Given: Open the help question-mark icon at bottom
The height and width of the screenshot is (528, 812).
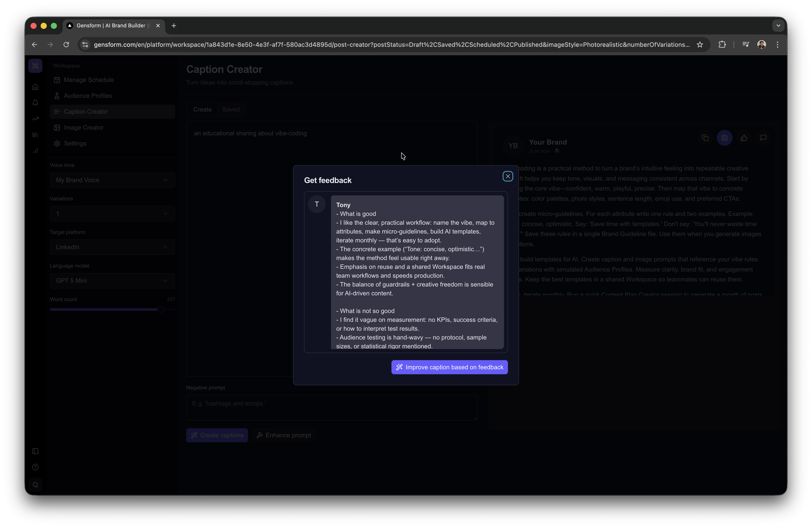Looking at the screenshot, I should point(35,467).
